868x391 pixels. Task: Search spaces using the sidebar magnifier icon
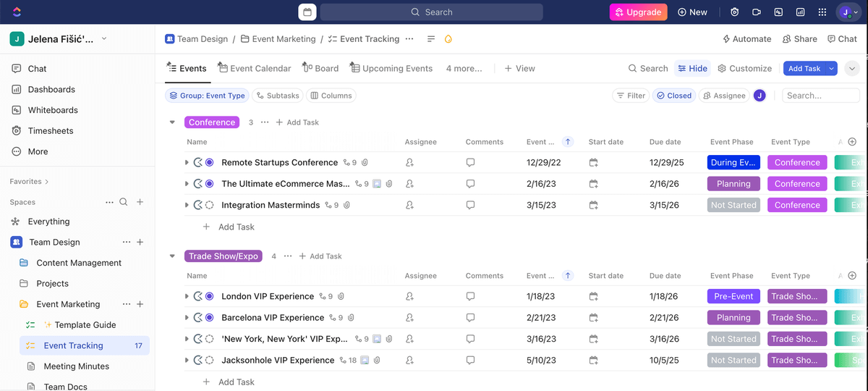click(124, 202)
